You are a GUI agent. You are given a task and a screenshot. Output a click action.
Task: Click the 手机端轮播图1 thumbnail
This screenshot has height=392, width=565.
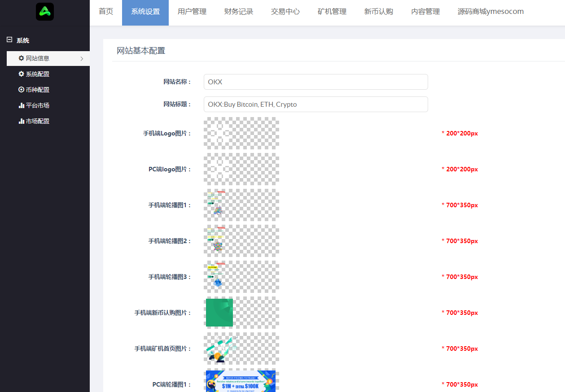point(241,205)
